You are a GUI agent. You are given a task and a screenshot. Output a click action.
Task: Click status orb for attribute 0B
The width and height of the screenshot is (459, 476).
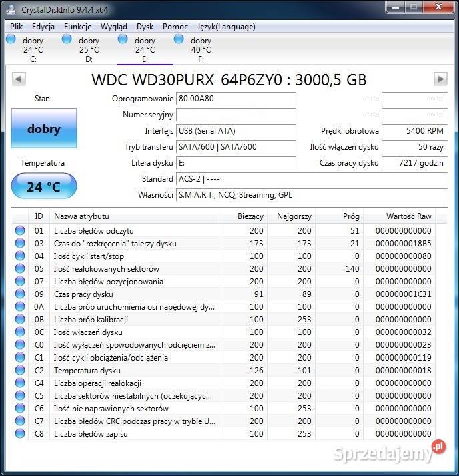(x=20, y=320)
